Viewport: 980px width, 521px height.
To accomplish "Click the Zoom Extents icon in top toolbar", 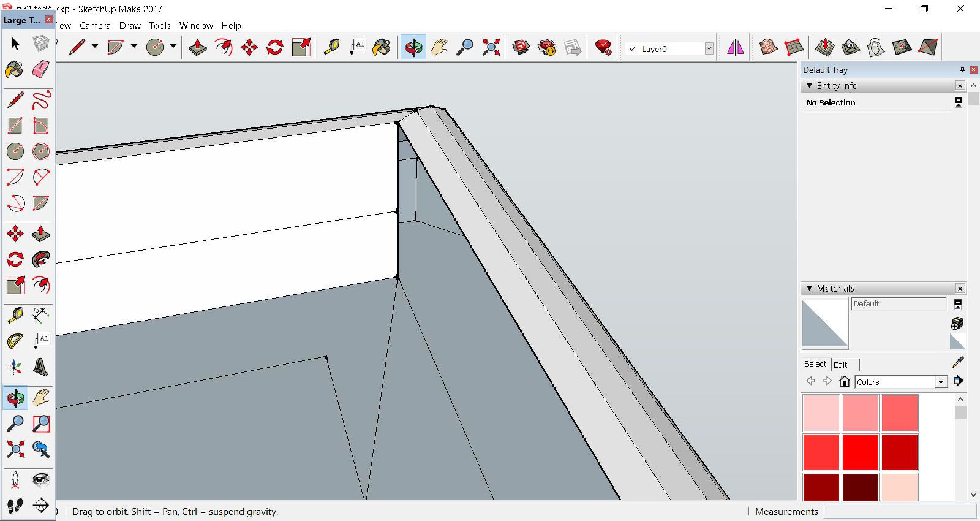I will point(491,47).
